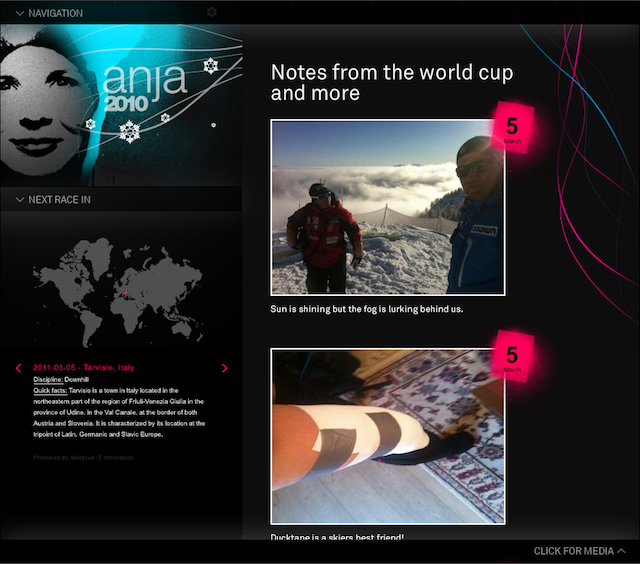Select the NEXT RACE IN header label
The image size is (640, 564).
pos(60,200)
